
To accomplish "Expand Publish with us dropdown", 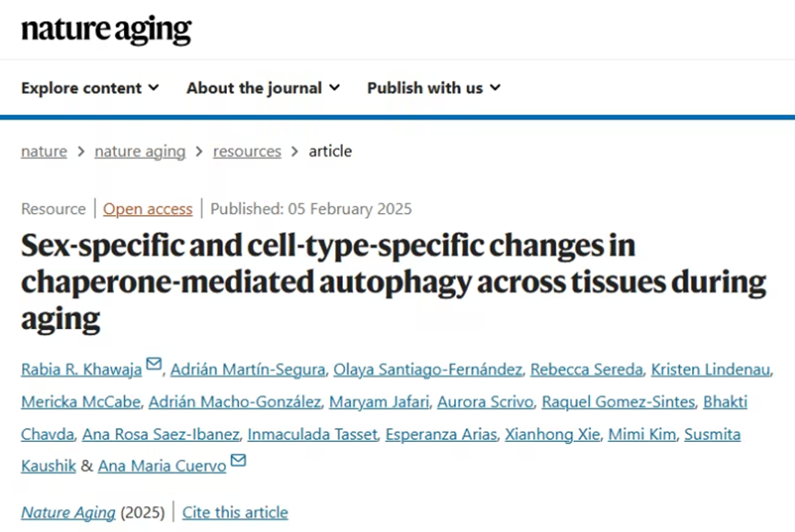I will pyautogui.click(x=434, y=88).
